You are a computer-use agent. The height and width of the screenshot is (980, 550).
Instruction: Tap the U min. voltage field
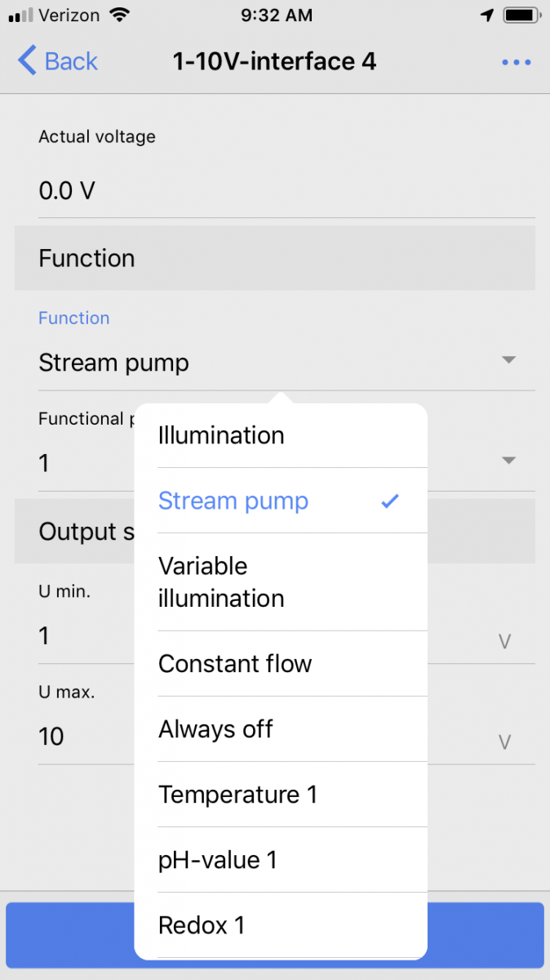pyautogui.click(x=82, y=636)
